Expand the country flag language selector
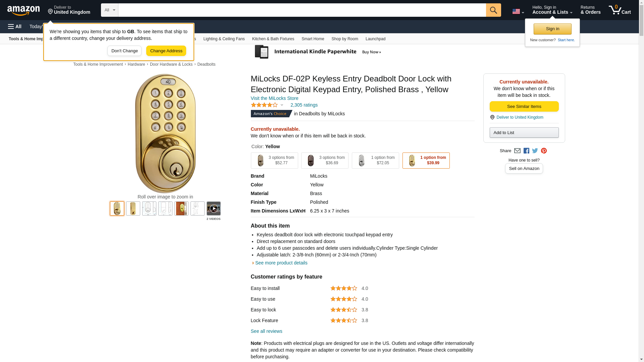The height and width of the screenshot is (362, 644). click(518, 12)
